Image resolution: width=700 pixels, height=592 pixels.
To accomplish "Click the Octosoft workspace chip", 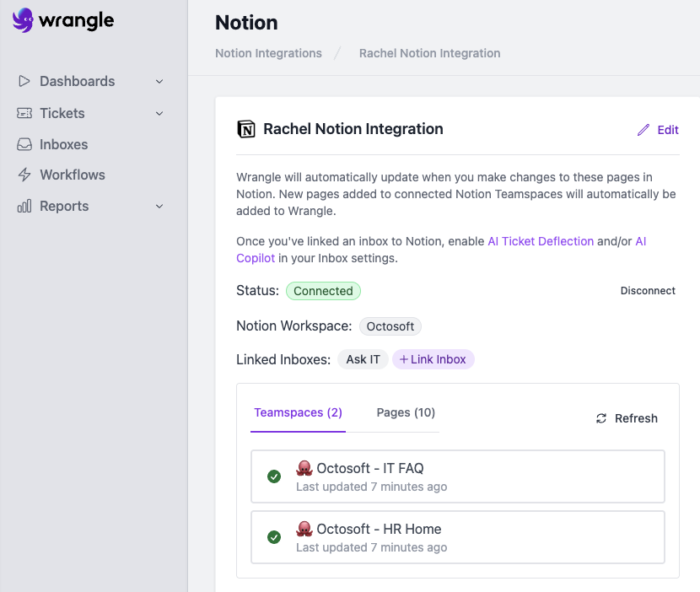I will point(390,326).
